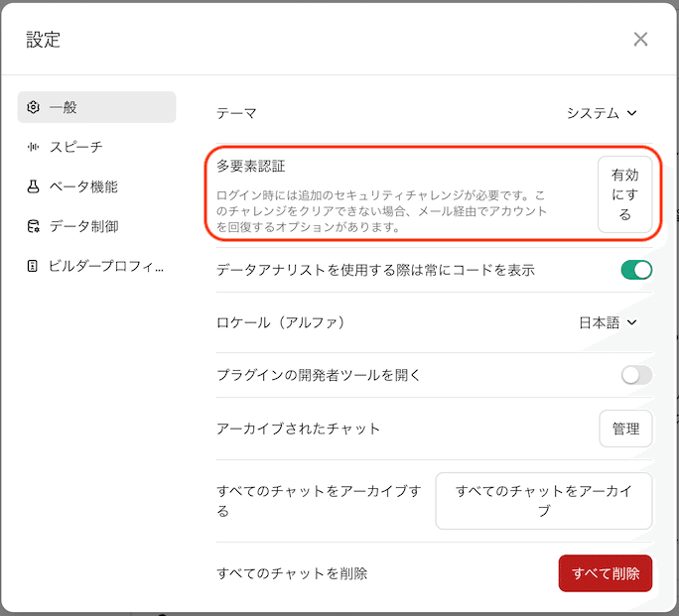Viewport: 679px width, 616px height.
Task: Switch to the スピーチ settings tab
Action: [x=75, y=147]
